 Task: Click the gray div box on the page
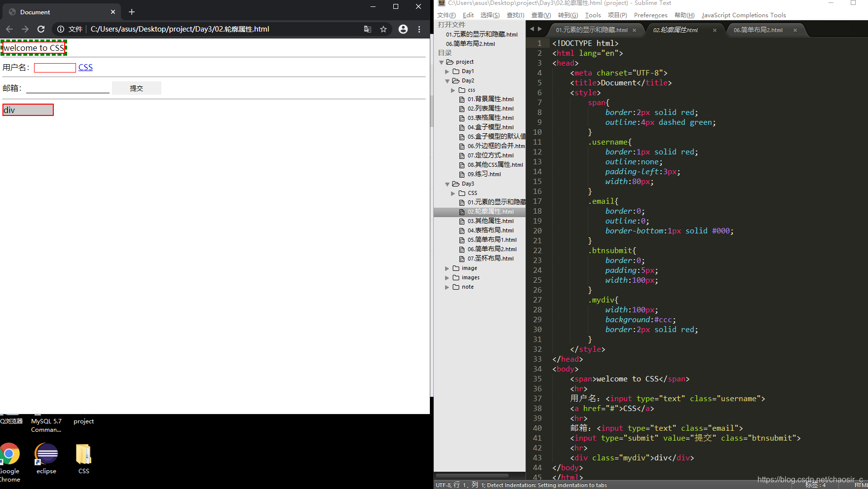click(x=28, y=110)
